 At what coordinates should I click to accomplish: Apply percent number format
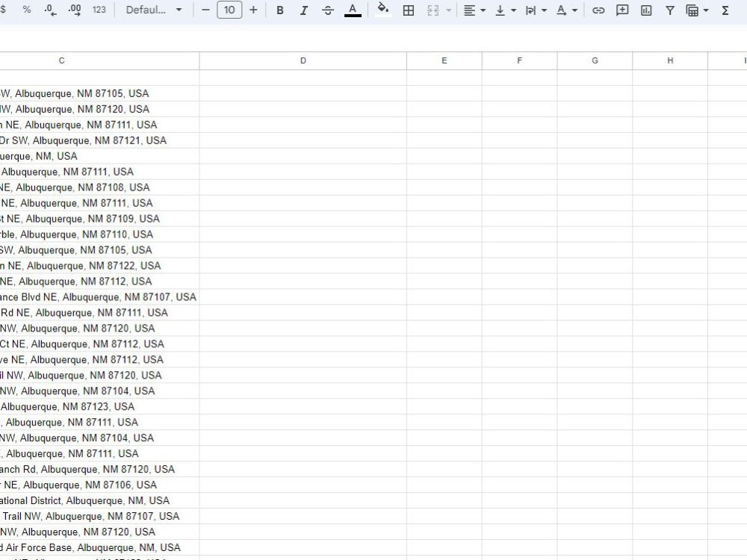27,10
